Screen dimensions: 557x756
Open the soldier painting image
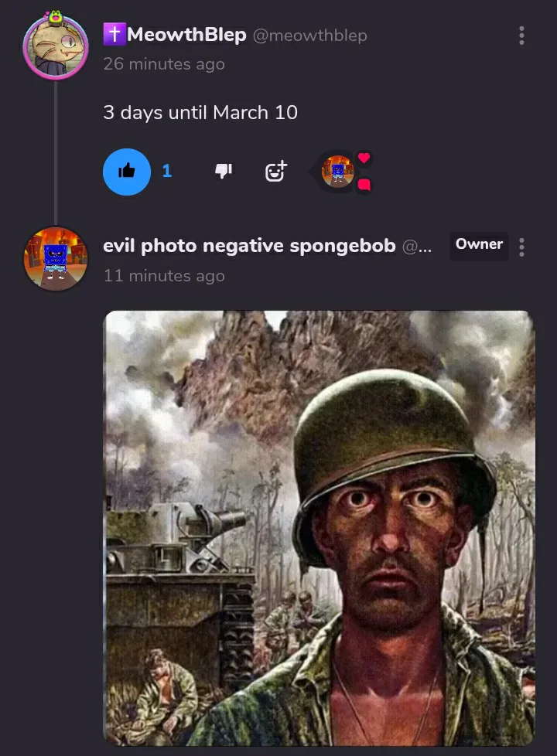pos(319,527)
